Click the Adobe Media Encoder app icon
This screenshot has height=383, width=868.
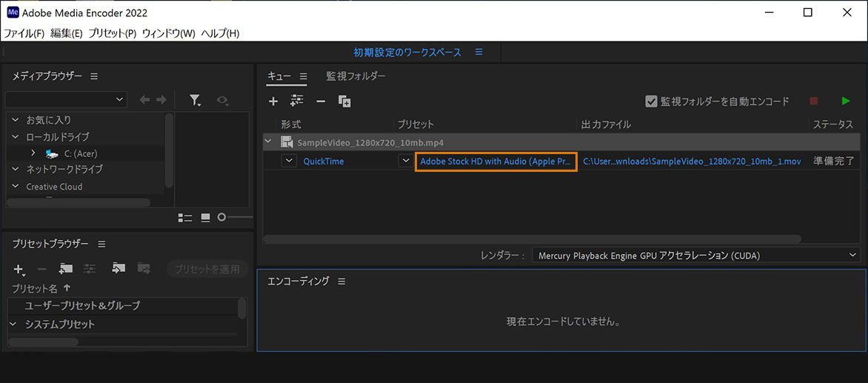point(12,12)
